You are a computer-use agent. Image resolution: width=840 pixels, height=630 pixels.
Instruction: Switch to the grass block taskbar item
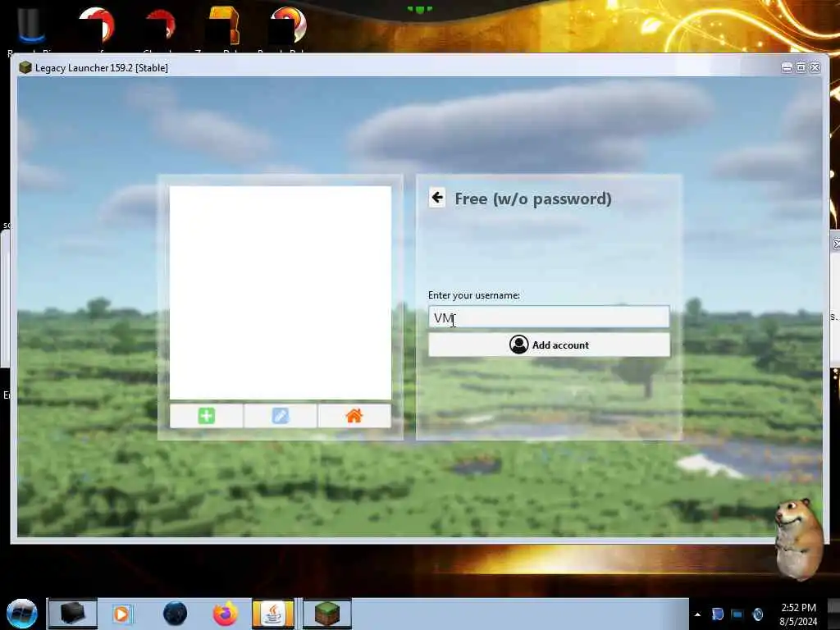click(327, 614)
